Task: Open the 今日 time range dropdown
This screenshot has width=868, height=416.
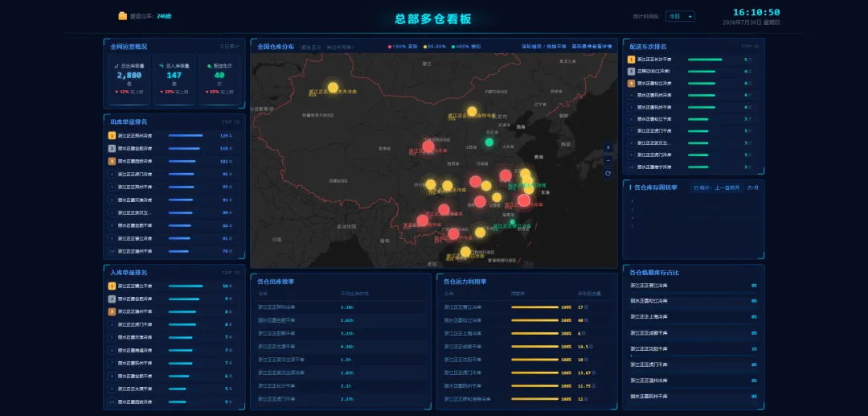Action: coord(680,17)
